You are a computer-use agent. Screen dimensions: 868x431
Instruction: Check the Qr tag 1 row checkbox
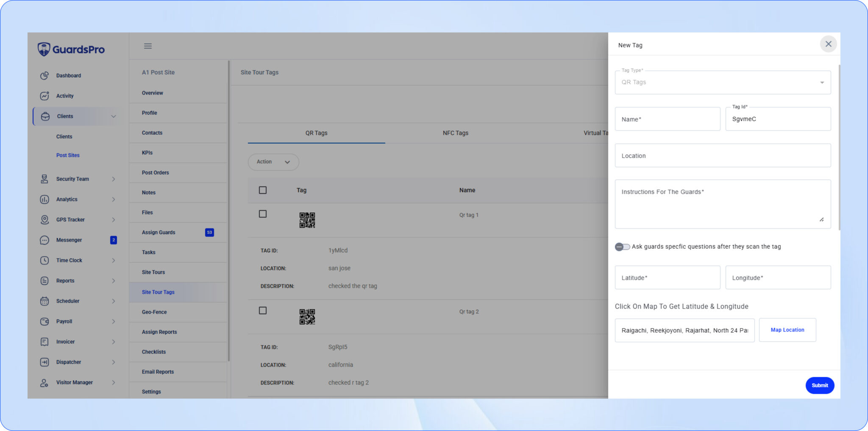pyautogui.click(x=263, y=214)
